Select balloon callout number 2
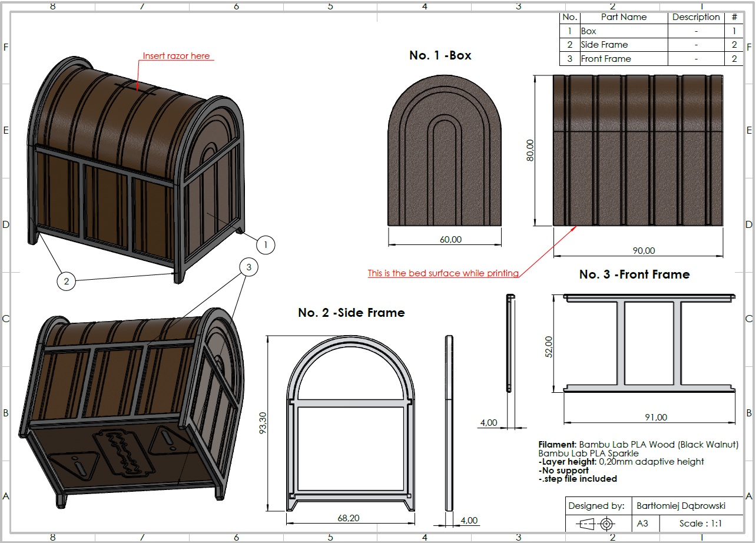756x543 pixels. 67,282
